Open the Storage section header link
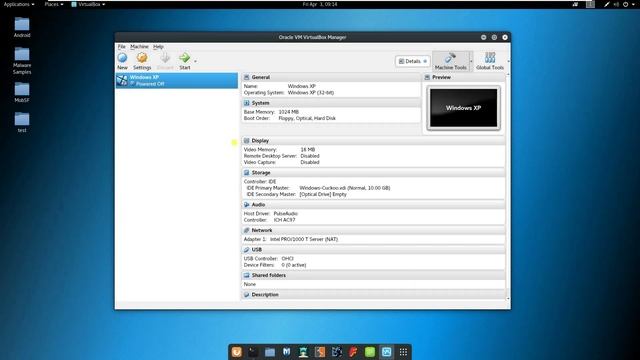 click(x=261, y=173)
